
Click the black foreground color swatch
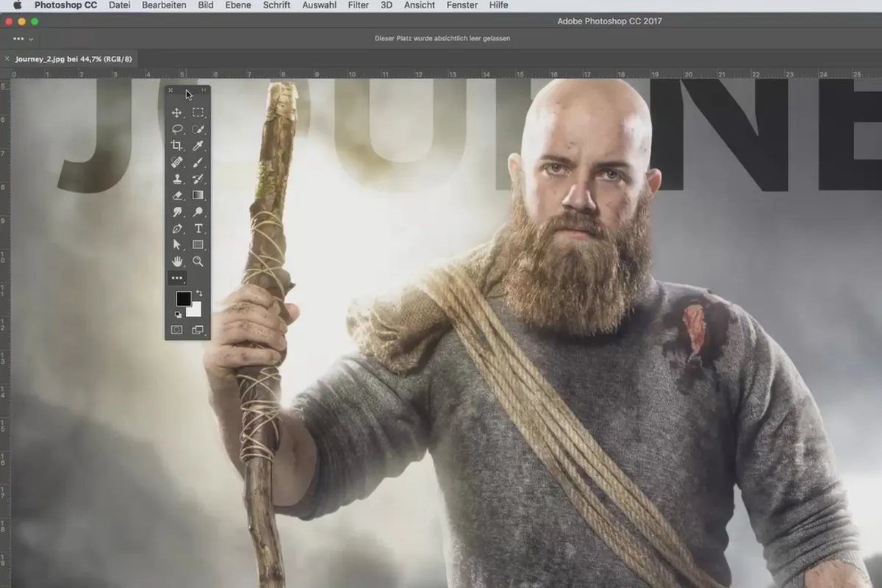[182, 298]
